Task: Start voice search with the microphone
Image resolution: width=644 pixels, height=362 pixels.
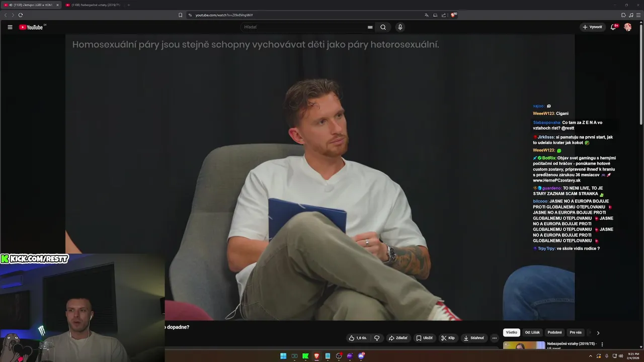Action: pos(400,27)
